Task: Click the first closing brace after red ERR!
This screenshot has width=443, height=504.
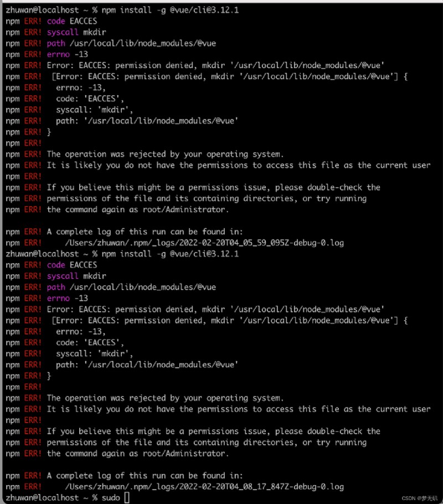Action: [49, 132]
